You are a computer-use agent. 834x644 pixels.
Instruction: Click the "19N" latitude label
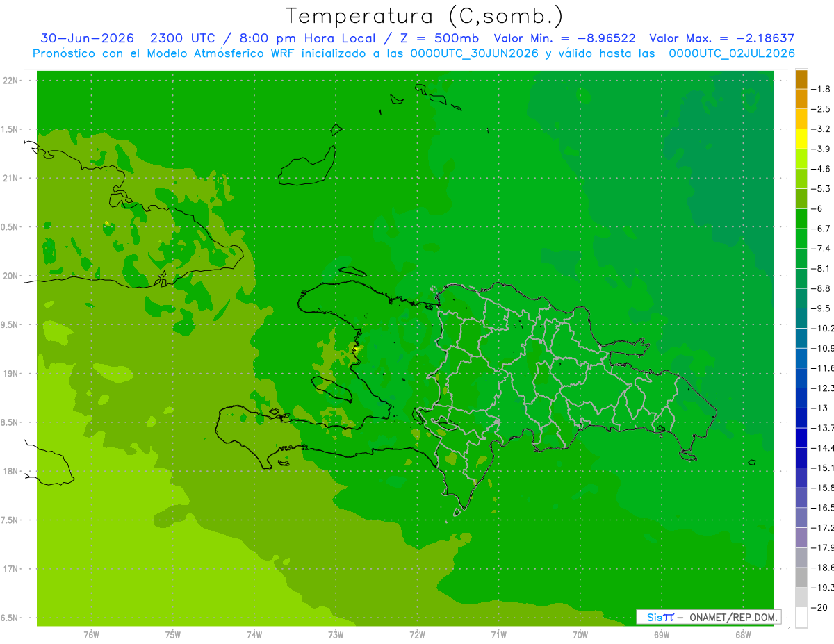[12, 374]
